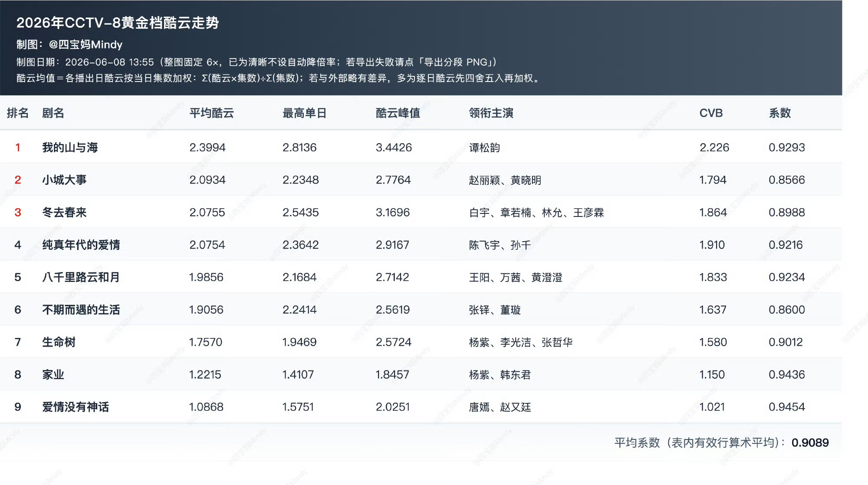
Task: Click drama name 八千里路云和月
Action: tap(81, 277)
